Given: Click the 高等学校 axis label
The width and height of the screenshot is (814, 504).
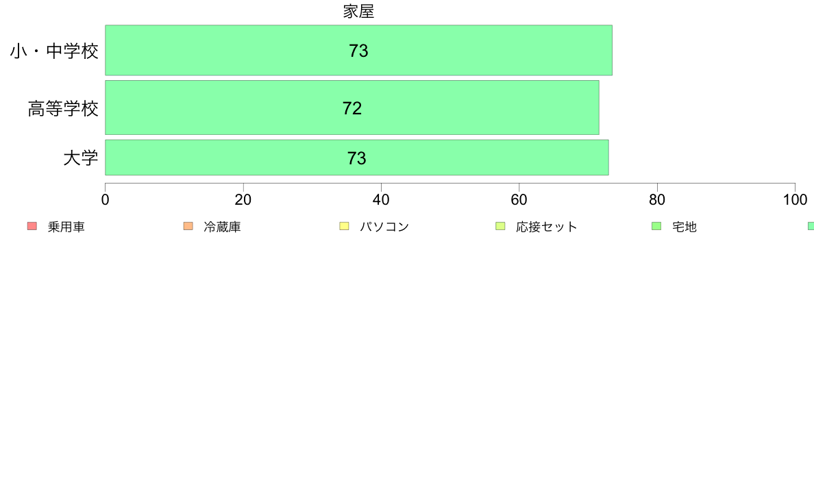Looking at the screenshot, I should pos(63,108).
